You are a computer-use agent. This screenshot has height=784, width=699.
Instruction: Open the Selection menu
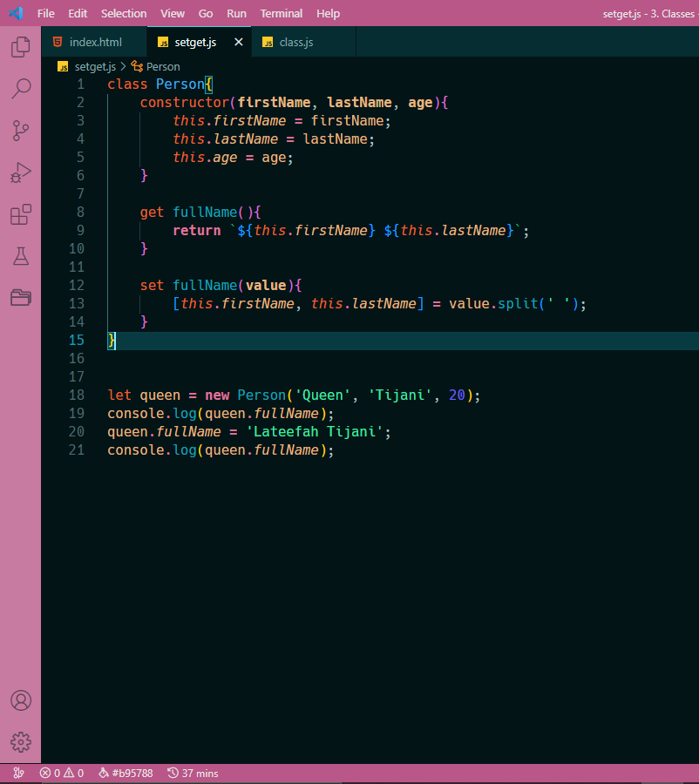pos(124,13)
